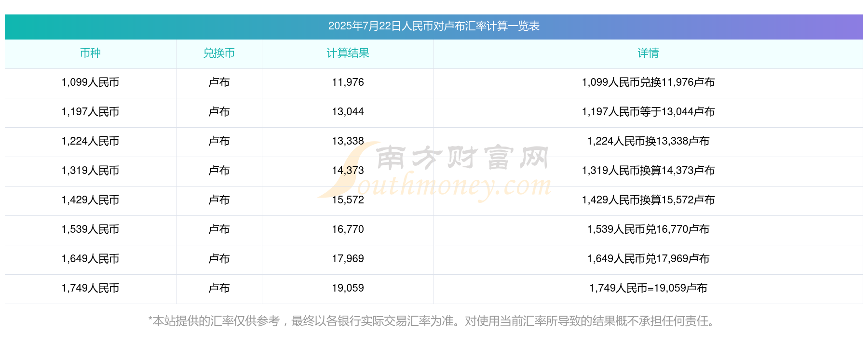This screenshot has width=868, height=347.
Task: Click the 1,319人民币 cell
Action: tap(90, 171)
